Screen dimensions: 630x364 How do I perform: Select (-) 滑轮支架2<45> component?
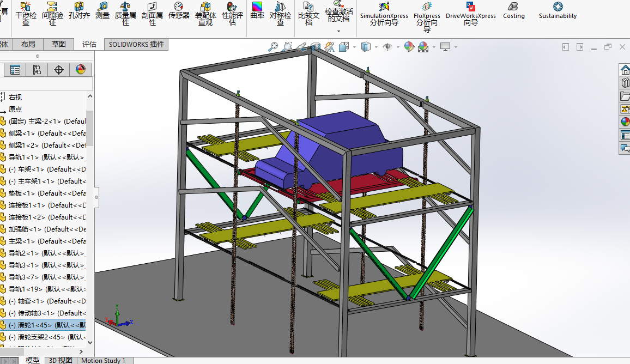coord(43,337)
